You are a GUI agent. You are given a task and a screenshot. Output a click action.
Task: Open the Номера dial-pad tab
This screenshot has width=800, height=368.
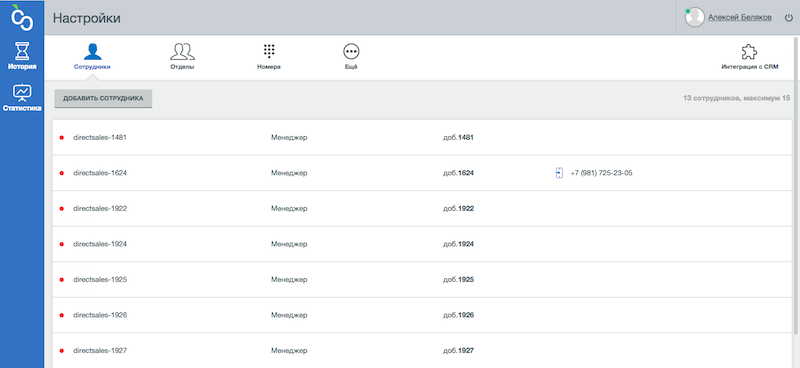(269, 56)
